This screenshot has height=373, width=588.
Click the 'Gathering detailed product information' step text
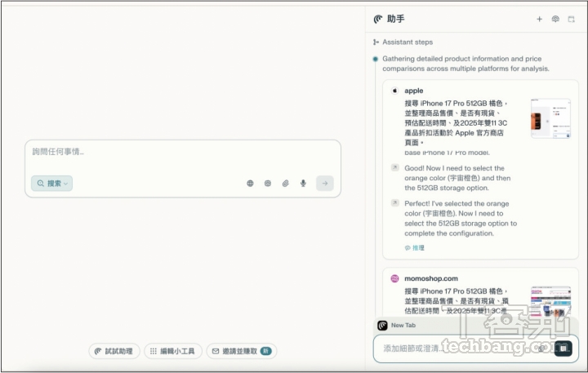pos(465,64)
